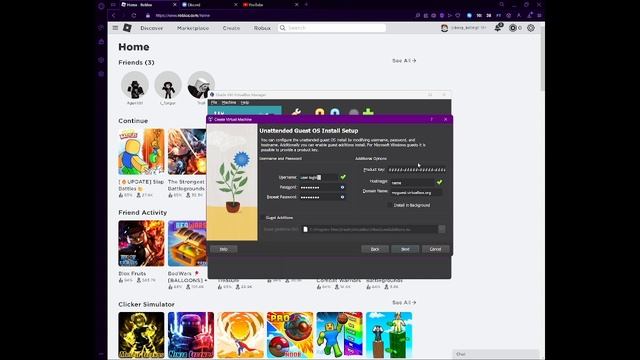Open the first Clicker Simulator game thumbnail
This screenshot has height=360, width=640.
click(141, 335)
